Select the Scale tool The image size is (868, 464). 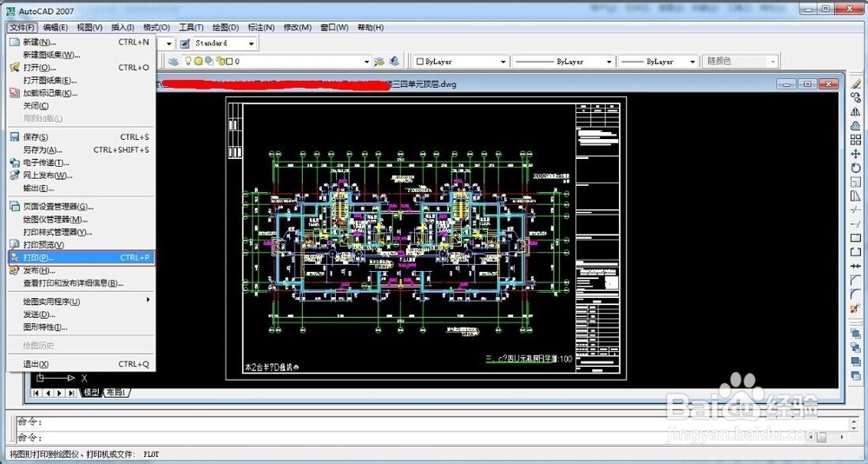pyautogui.click(x=856, y=182)
